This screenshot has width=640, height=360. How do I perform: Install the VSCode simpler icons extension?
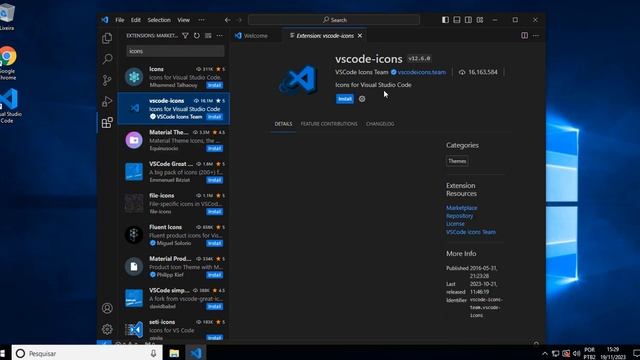point(214,307)
